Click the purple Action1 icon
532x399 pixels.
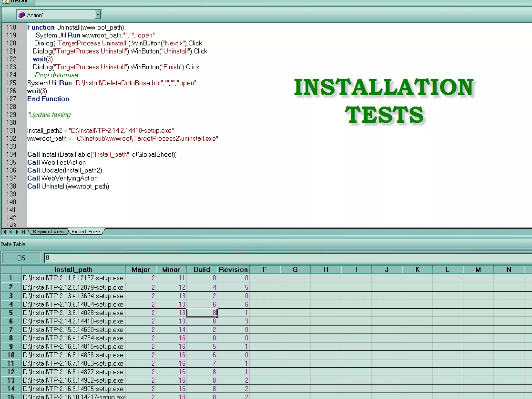tap(22, 15)
